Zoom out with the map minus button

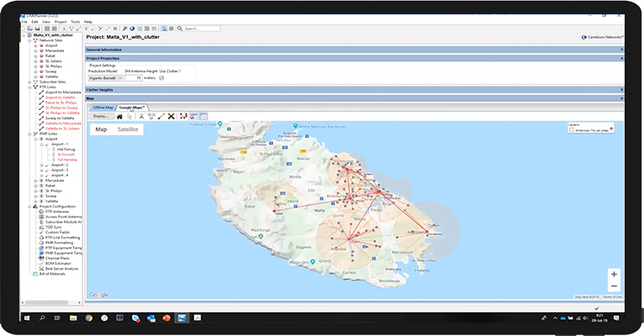pyautogui.click(x=614, y=286)
